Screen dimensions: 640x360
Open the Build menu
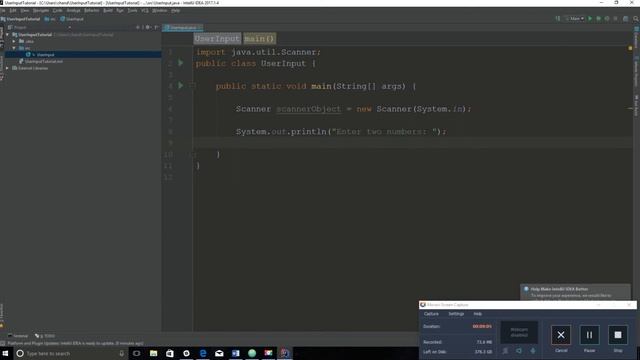point(108,11)
